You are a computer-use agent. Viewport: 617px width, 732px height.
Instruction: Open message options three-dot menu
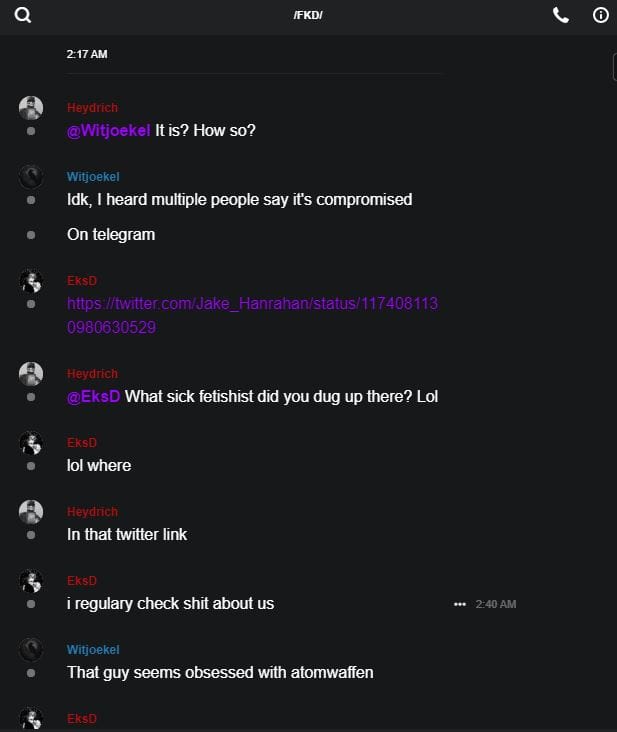(460, 604)
